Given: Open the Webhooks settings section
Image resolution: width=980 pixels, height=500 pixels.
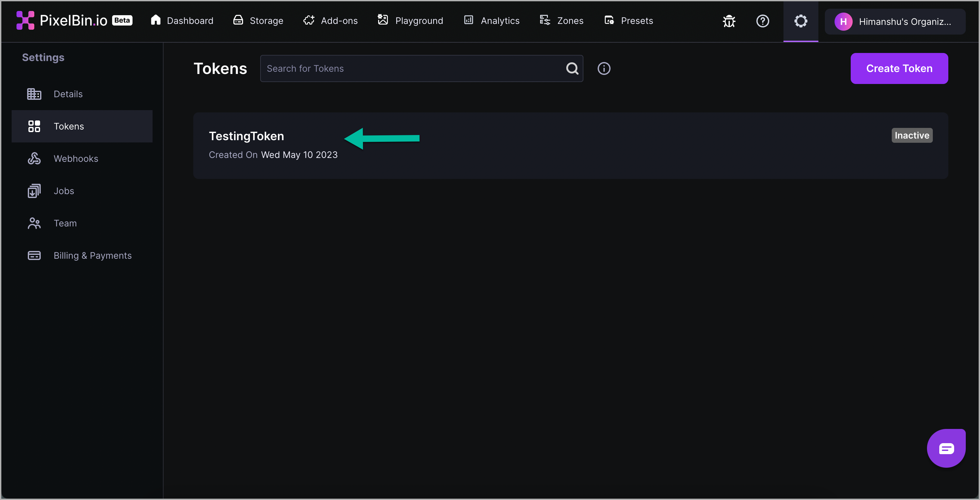Looking at the screenshot, I should pos(76,158).
